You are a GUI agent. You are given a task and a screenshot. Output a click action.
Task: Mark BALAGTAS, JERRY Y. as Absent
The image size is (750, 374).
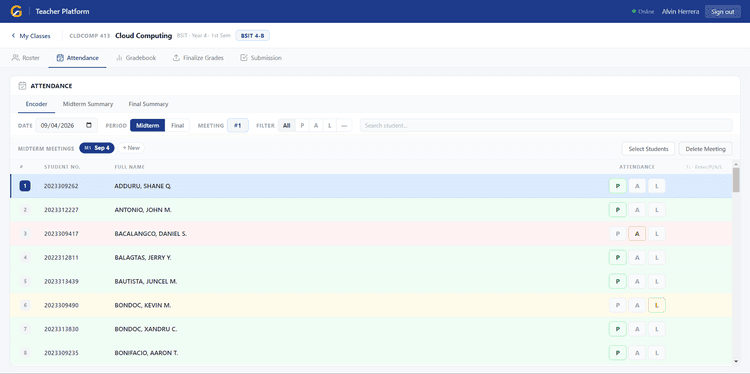[x=637, y=258]
